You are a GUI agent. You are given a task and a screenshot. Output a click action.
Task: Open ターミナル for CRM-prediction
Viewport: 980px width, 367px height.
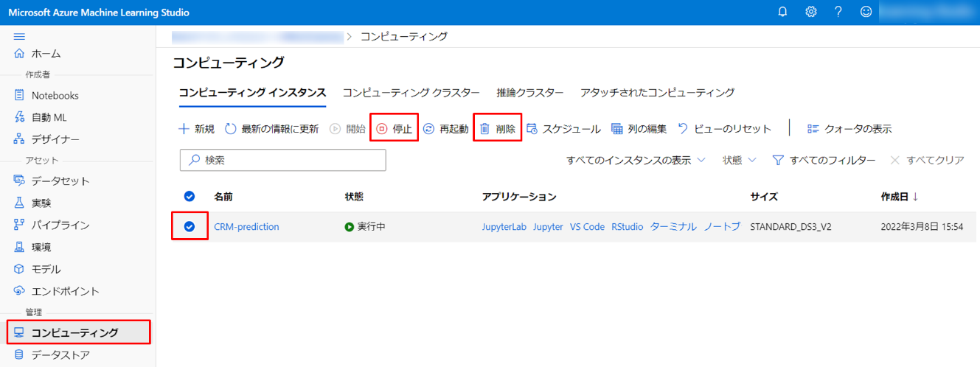673,227
